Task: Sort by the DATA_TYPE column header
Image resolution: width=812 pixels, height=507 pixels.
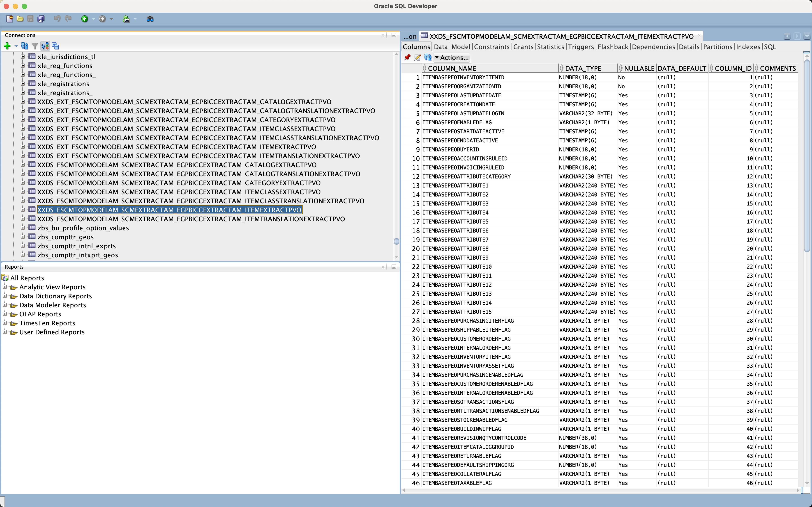Action: click(x=583, y=69)
